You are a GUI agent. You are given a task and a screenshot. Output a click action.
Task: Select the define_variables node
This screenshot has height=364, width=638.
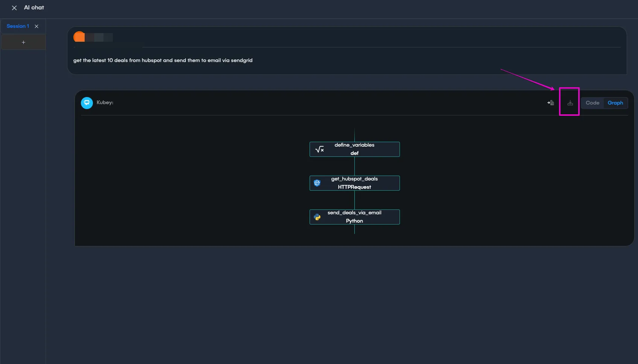click(354, 149)
